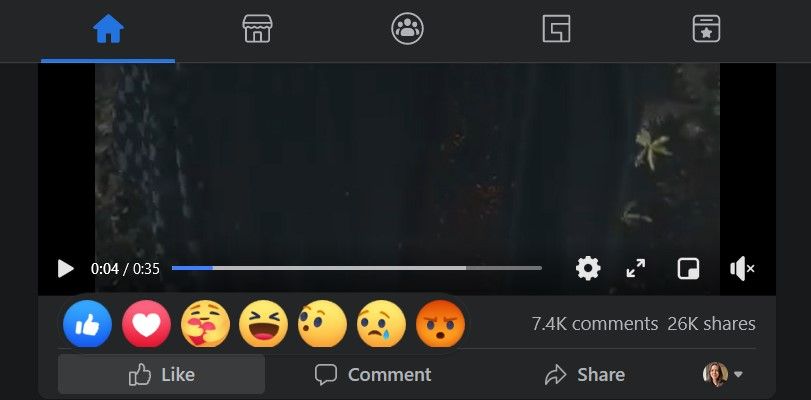This screenshot has height=400, width=811.
Task: Open the Gaming icon in top bar
Action: (x=557, y=28)
